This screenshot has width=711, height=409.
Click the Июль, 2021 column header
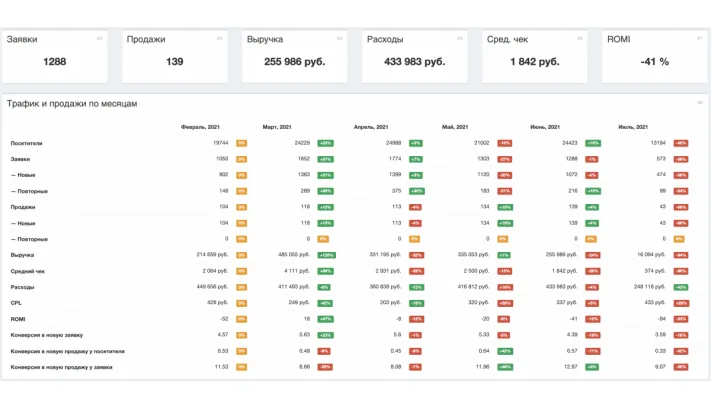click(x=633, y=127)
